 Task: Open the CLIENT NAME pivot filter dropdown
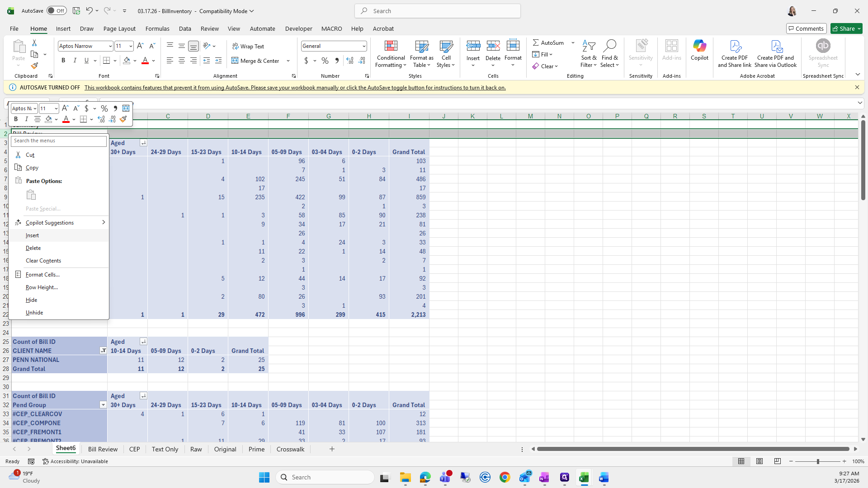click(x=103, y=351)
